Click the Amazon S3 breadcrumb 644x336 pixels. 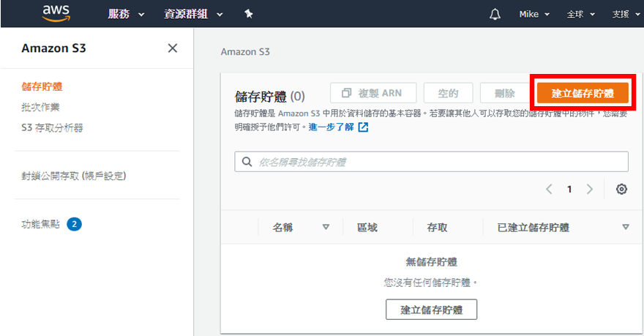tap(245, 52)
